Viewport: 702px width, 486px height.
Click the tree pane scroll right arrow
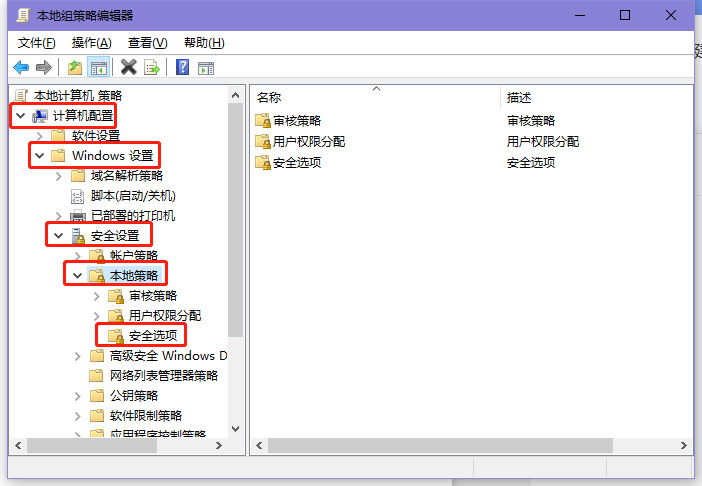[219, 445]
